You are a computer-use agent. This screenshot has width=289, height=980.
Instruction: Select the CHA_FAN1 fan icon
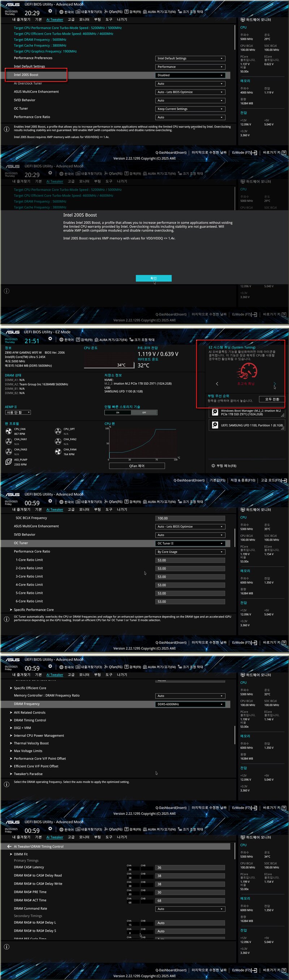click(x=8, y=441)
